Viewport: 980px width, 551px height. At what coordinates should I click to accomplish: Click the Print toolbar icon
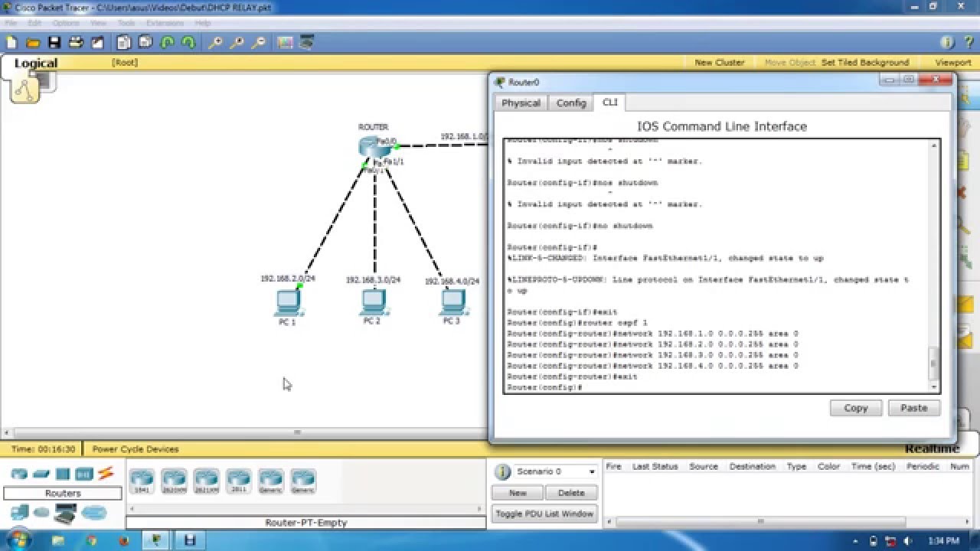point(76,43)
